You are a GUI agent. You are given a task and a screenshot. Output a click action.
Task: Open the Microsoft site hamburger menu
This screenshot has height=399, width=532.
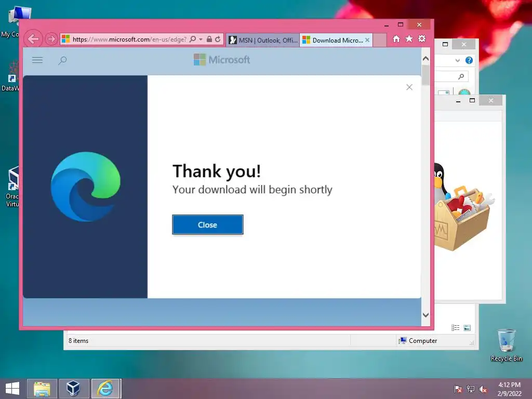[37, 60]
